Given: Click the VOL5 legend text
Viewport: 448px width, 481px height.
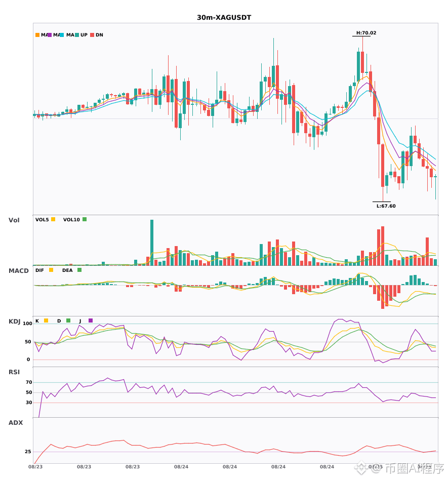Looking at the screenshot, I should pyautogui.click(x=42, y=220).
